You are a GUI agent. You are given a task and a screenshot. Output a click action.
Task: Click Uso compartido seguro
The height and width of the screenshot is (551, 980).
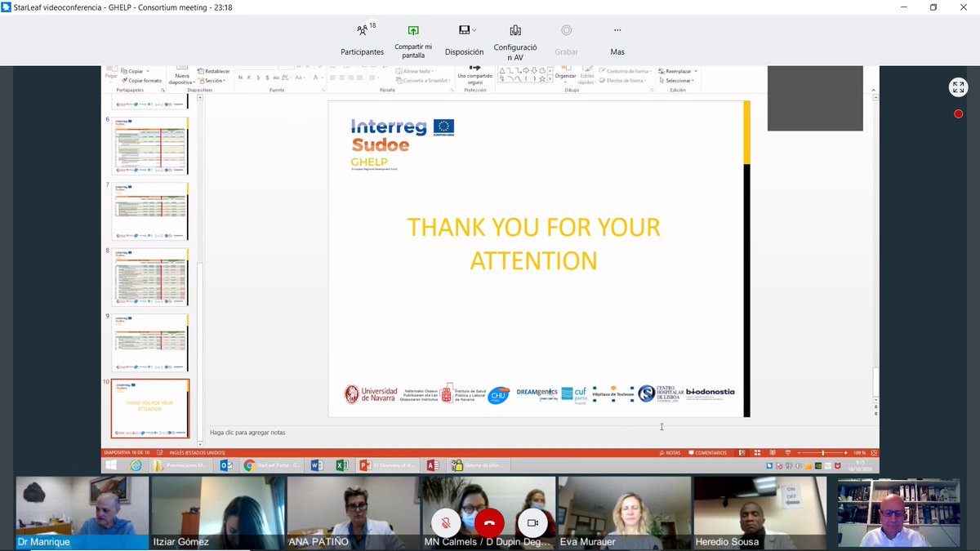coord(474,75)
